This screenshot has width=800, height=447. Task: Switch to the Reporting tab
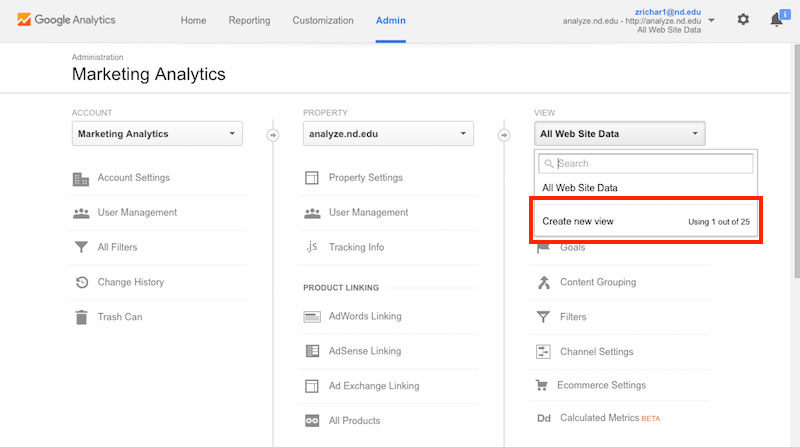(249, 20)
